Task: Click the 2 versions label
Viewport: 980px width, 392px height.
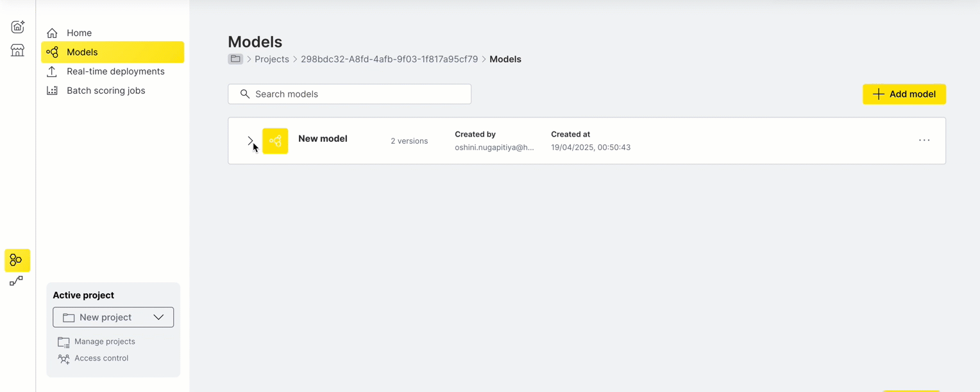Action: (x=409, y=141)
